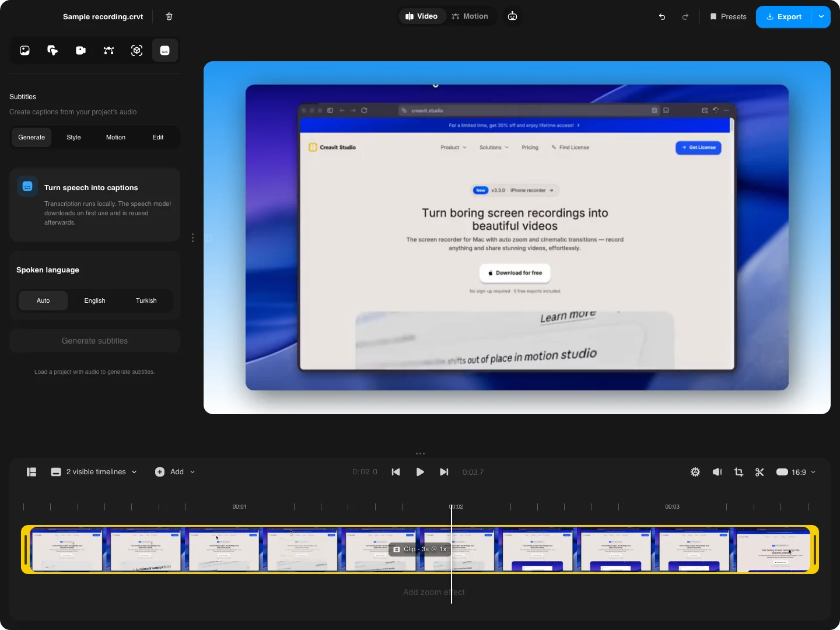Expand the Export options dropdown arrow

821,17
